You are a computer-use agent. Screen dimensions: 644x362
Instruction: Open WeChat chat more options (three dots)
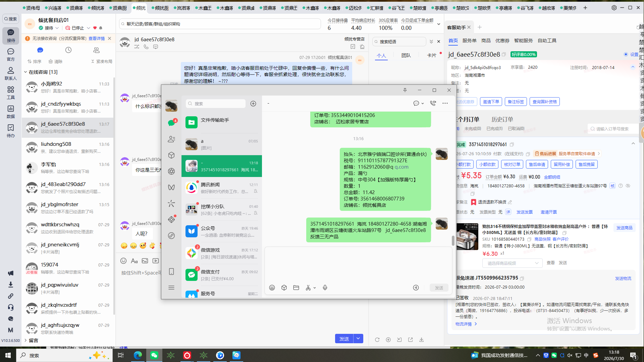point(445,103)
